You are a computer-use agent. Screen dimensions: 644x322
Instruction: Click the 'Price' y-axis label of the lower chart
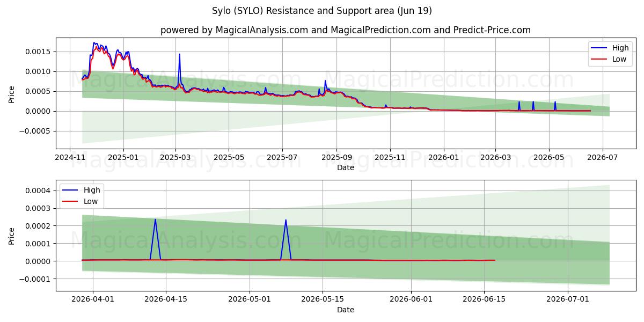tap(12, 236)
